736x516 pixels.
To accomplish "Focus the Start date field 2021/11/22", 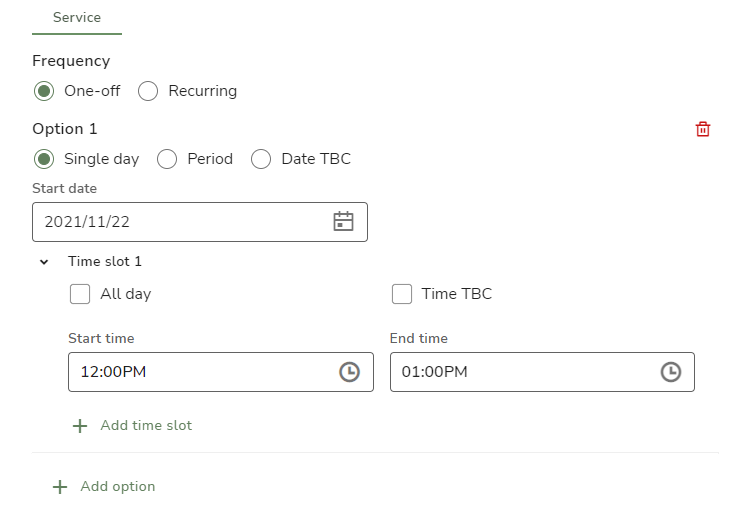I will coord(200,222).
